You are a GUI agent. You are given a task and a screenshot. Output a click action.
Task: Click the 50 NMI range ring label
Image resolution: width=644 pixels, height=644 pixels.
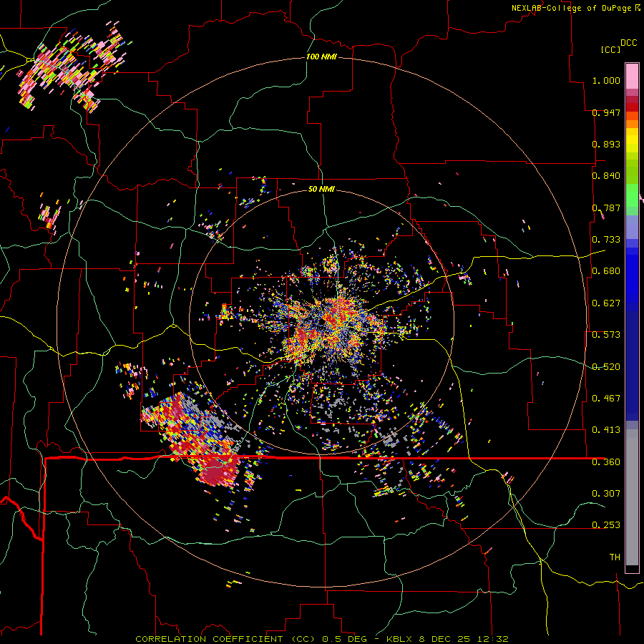tap(321, 190)
